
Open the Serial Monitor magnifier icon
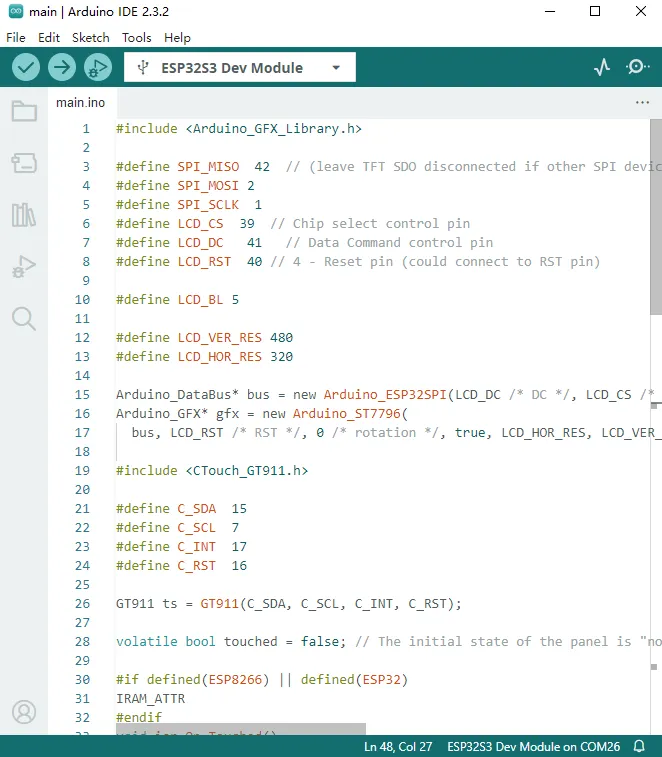637,67
